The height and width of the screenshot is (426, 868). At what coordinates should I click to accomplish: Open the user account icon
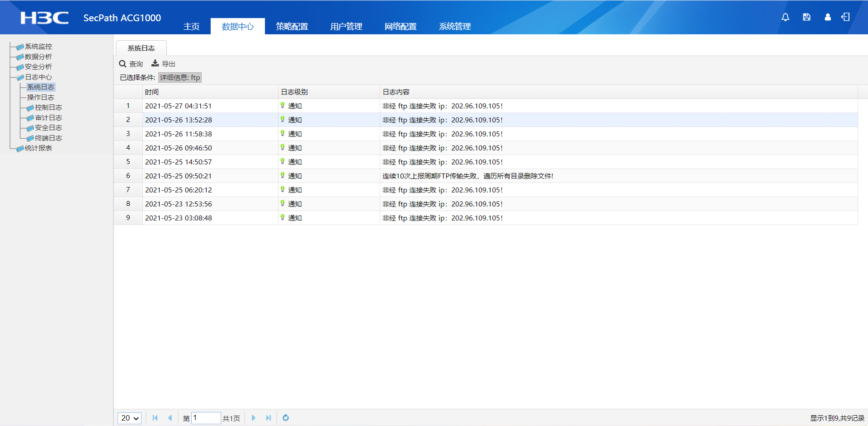[x=828, y=17]
